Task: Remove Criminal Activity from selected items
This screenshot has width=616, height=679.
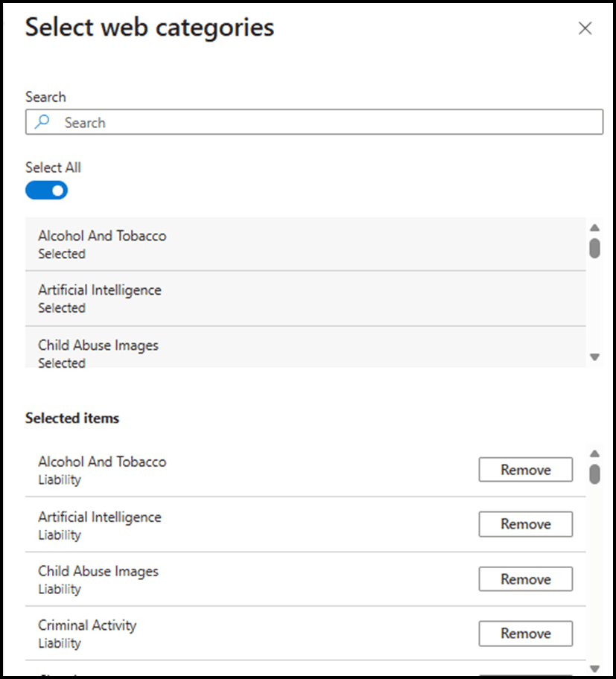Action: coord(525,634)
